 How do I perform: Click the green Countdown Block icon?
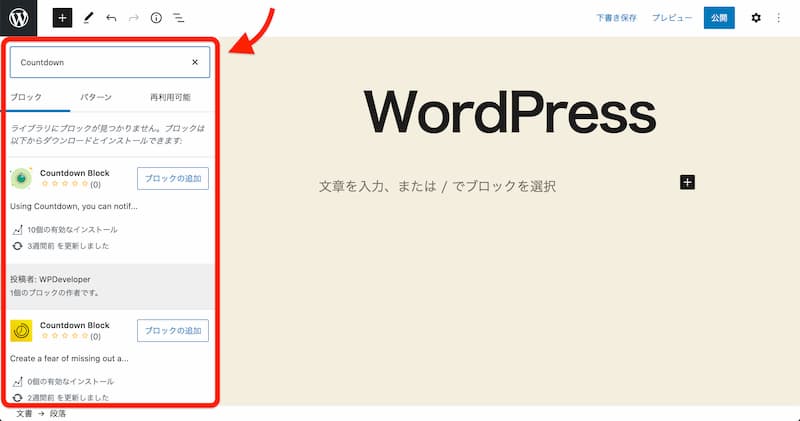(21, 178)
